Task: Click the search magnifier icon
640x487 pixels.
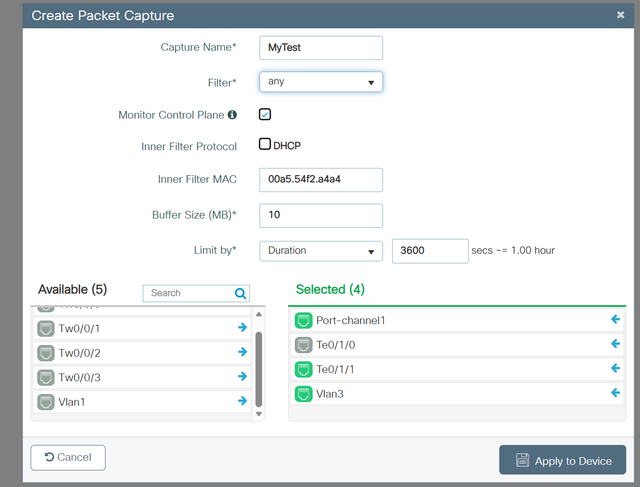Action: coord(240,293)
